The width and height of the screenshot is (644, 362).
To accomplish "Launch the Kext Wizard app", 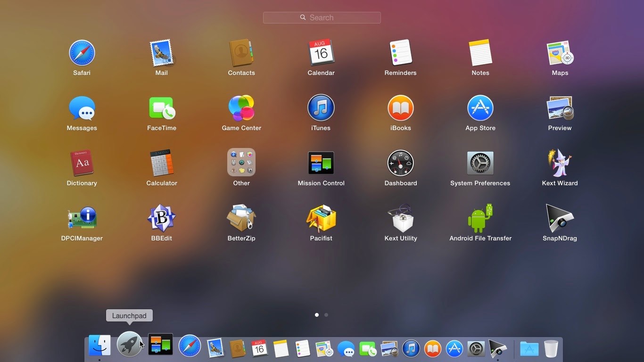I will (560, 163).
